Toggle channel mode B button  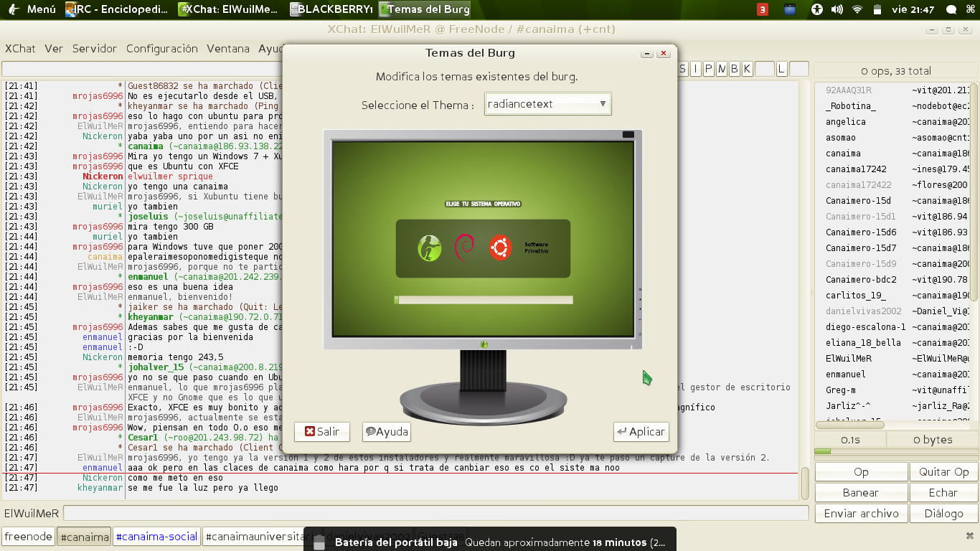click(x=734, y=69)
